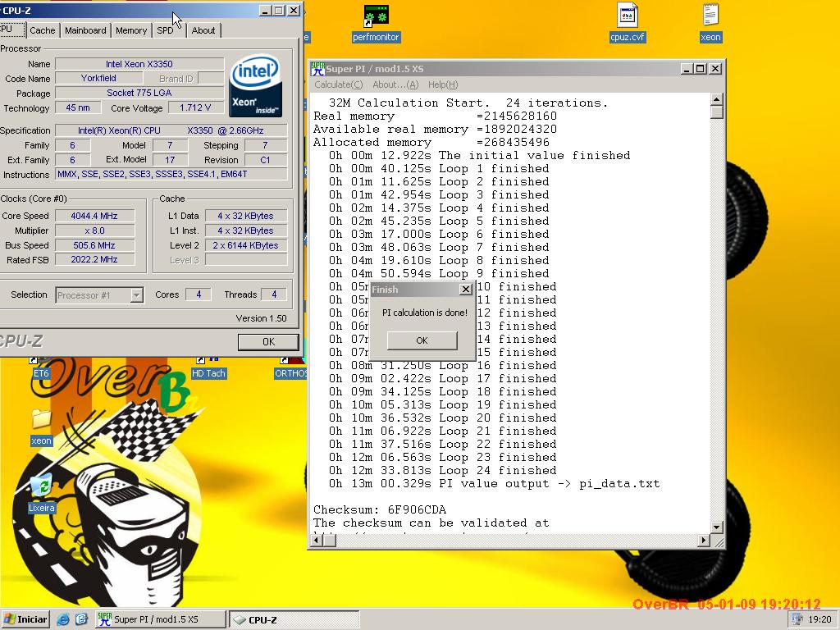840x630 pixels.
Task: Click the Rated FSB value 2022.2 MHz
Action: (94, 259)
